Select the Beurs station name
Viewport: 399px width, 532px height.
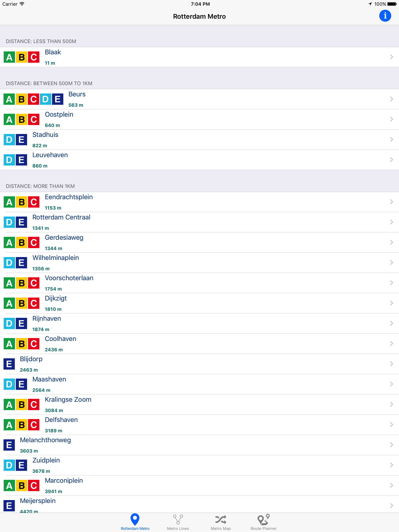77,94
